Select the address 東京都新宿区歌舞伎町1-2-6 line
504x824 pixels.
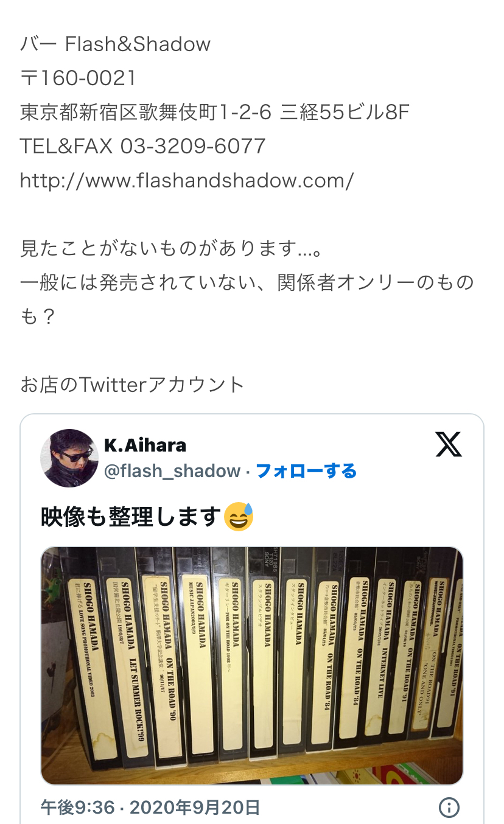(215, 112)
